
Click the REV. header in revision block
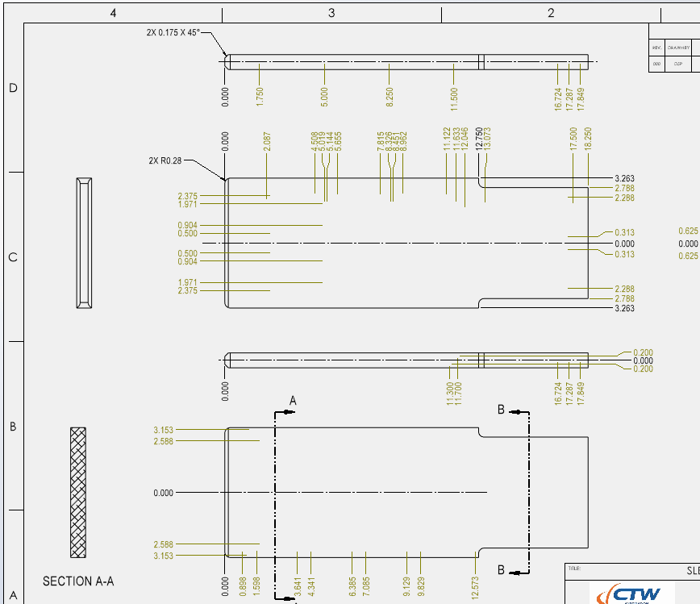coord(656,47)
